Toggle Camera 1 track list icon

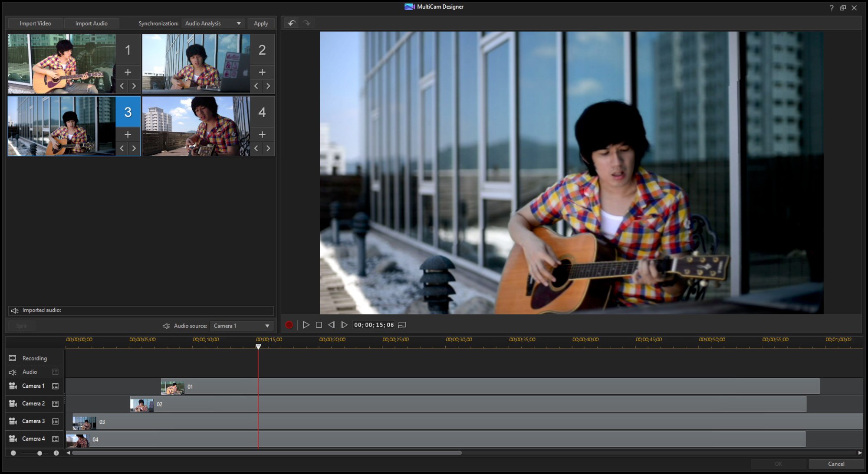tap(56, 386)
